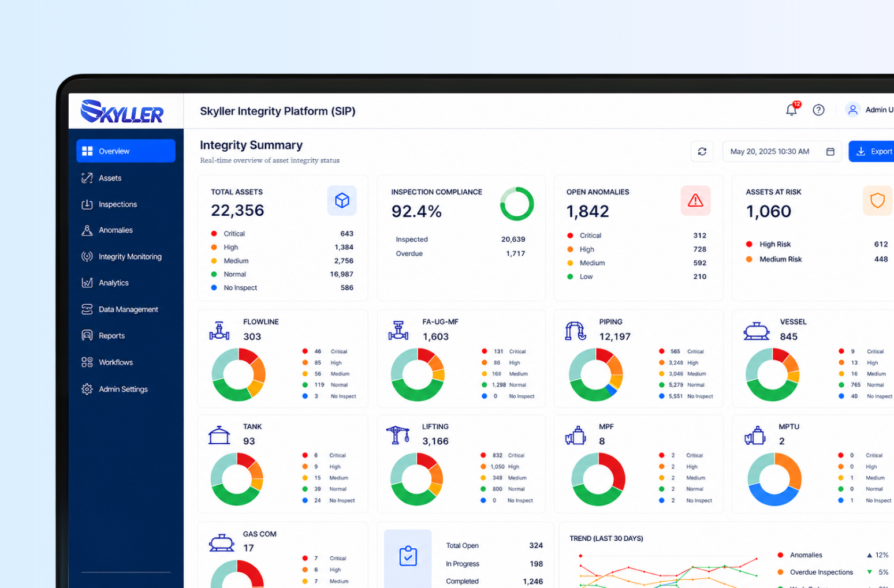This screenshot has width=894, height=588.
Task: Click the Assets sidebar icon
Action: [x=87, y=178]
